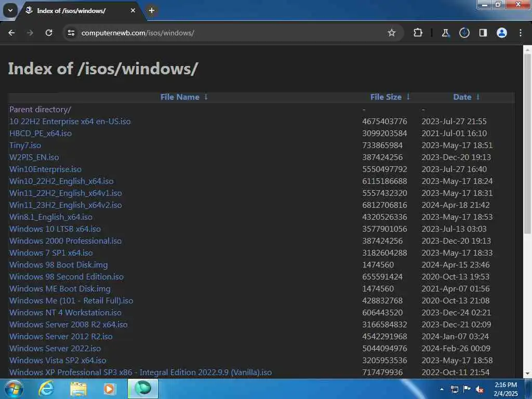Sort the listing by File Size
The width and height of the screenshot is (532, 399).
pos(386,97)
